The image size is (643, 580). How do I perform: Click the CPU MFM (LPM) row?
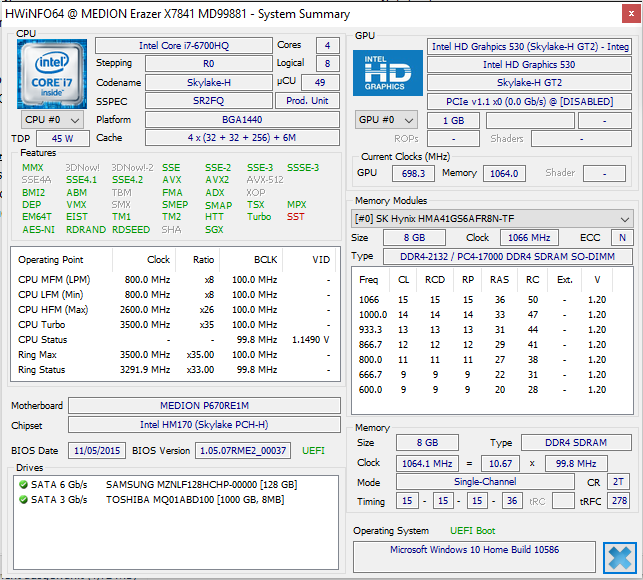(x=174, y=280)
